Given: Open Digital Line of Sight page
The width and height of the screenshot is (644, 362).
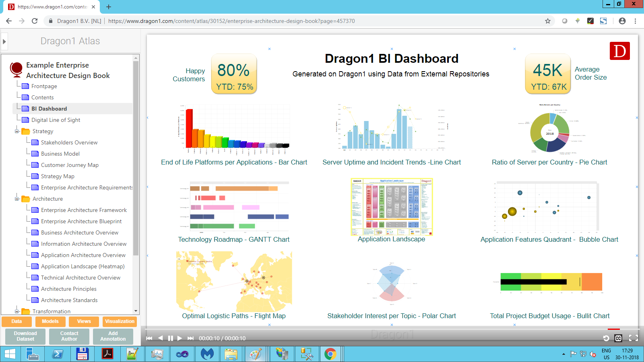Looking at the screenshot, I should (56, 120).
